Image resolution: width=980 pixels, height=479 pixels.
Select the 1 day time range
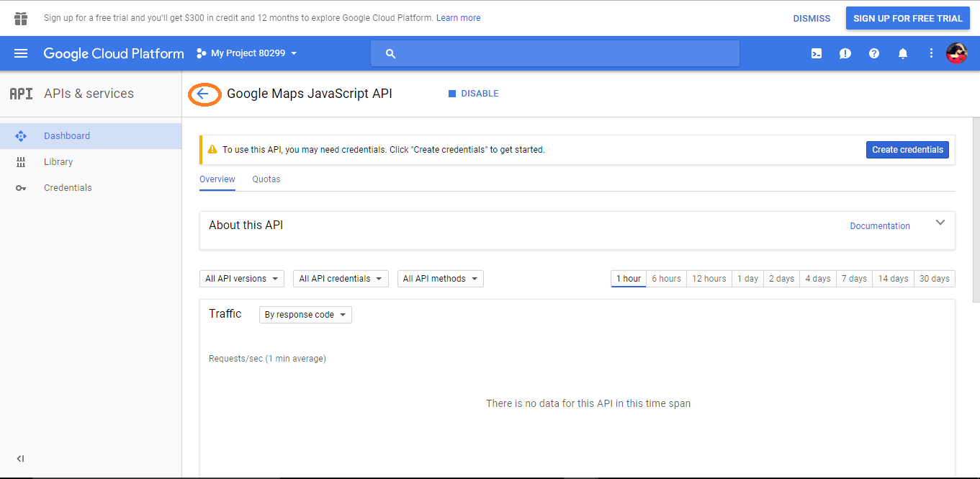[x=748, y=279]
